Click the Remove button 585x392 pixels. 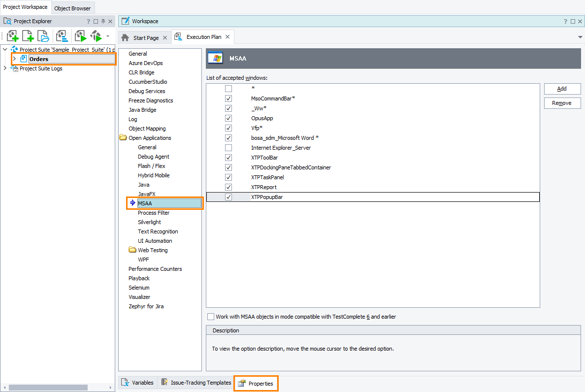pos(562,103)
